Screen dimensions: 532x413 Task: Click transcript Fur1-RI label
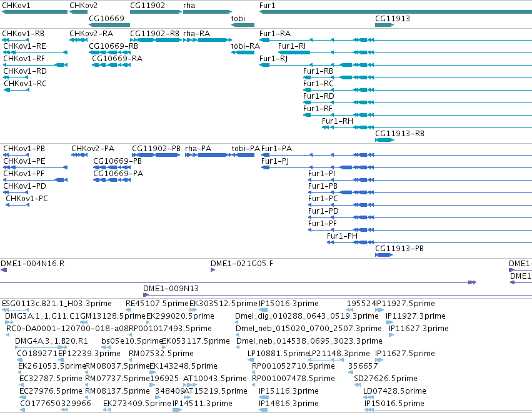tap(292, 46)
